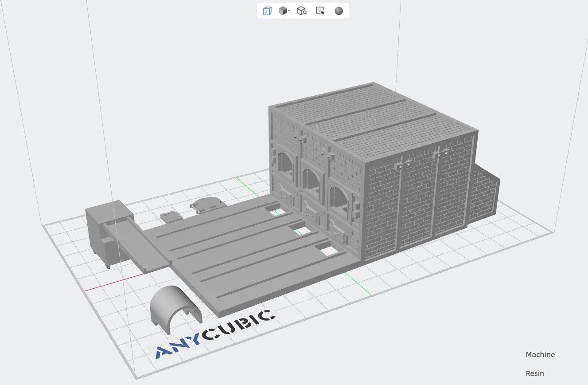Toggle the perspective wireframe cube view
The height and width of the screenshot is (385, 588).
click(267, 11)
